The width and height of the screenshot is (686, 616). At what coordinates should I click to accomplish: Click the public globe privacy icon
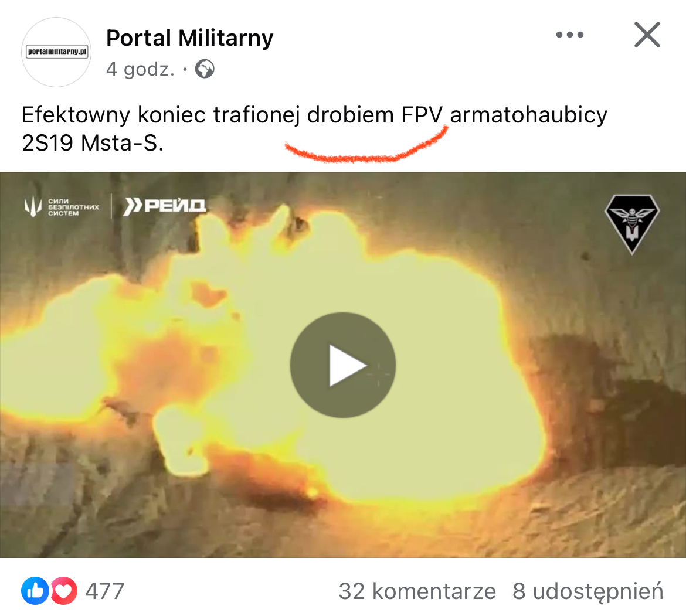204,69
